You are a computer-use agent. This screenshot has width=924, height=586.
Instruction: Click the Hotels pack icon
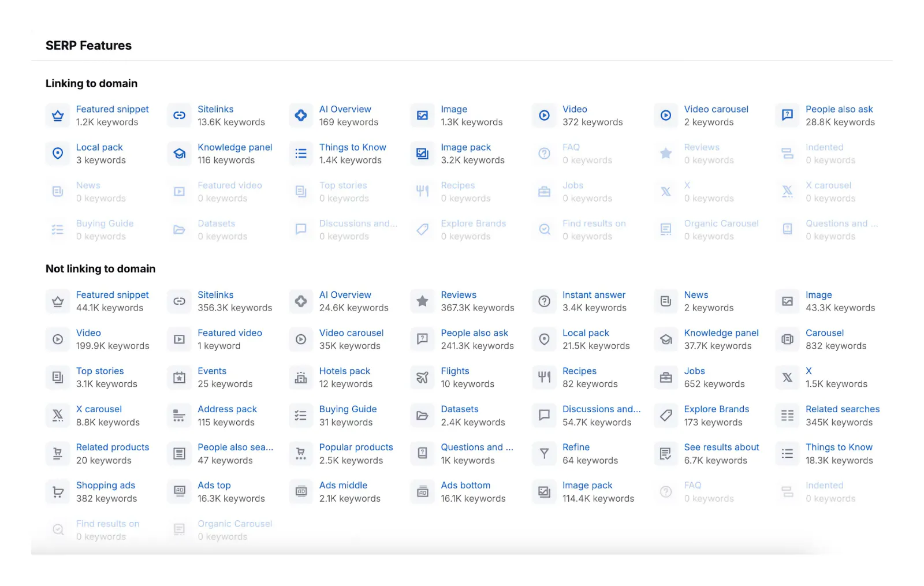click(x=301, y=378)
